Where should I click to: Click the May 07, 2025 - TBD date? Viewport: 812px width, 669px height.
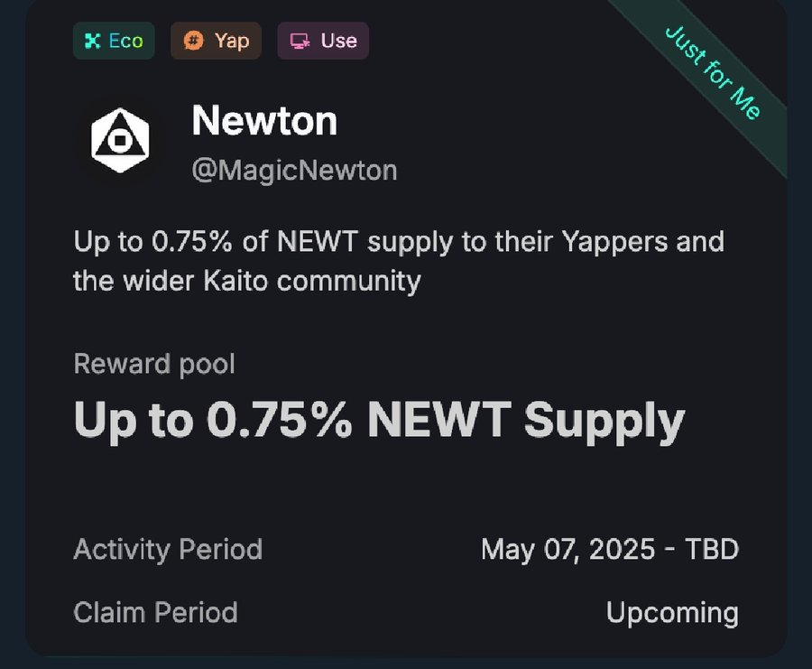610,549
